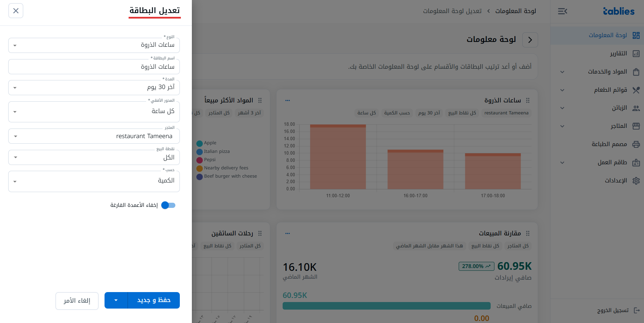The image size is (644, 323).
Task: Click the restaurant Tameena chip in peak hours
Action: 506,113
